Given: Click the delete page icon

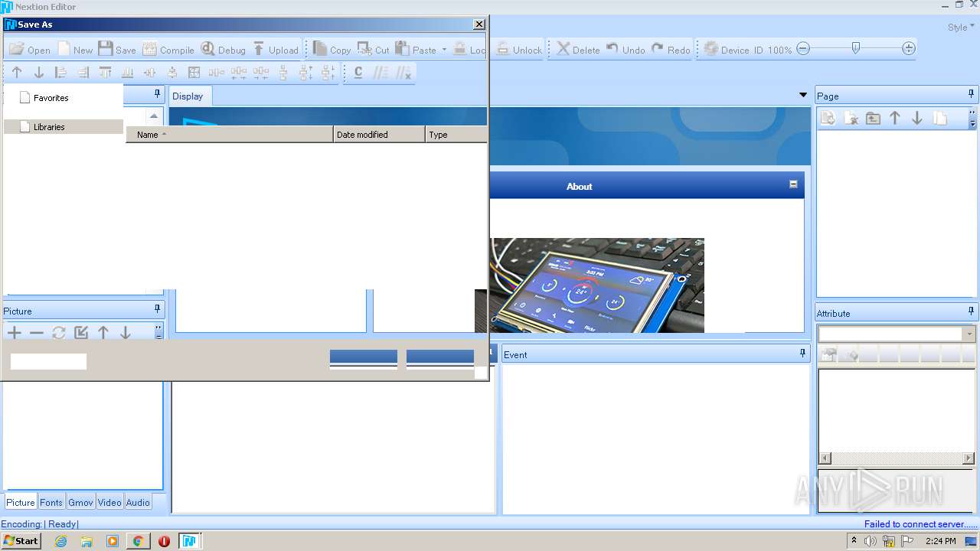Looking at the screenshot, I should pyautogui.click(x=851, y=119).
